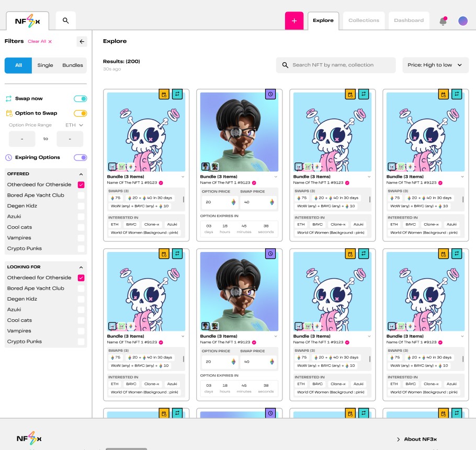The width and height of the screenshot is (476, 450).
Task: Open the notifications bell
Action: pos(443,21)
